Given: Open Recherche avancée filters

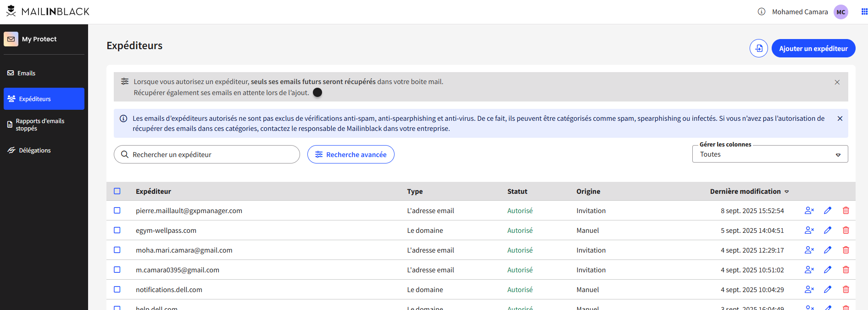Looking at the screenshot, I should click(351, 154).
